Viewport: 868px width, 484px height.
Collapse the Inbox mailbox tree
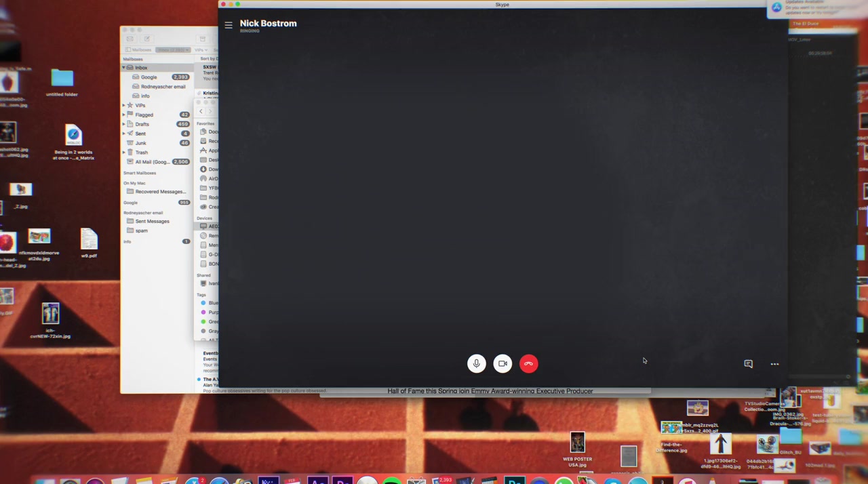124,68
